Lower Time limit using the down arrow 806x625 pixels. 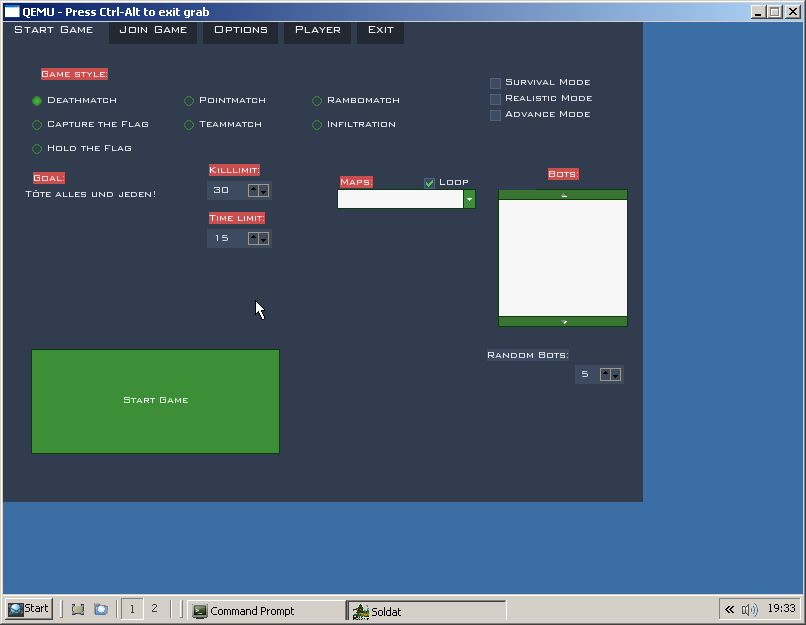coord(264,238)
